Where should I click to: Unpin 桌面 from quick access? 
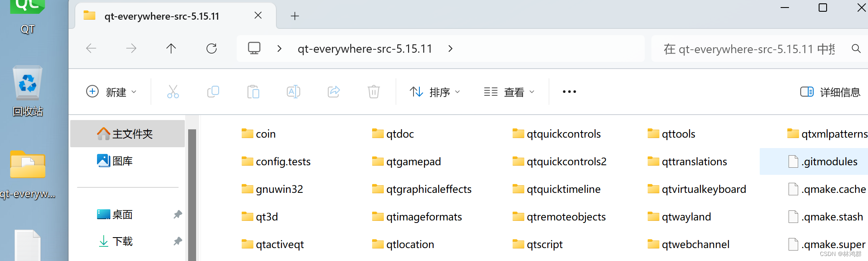click(178, 215)
